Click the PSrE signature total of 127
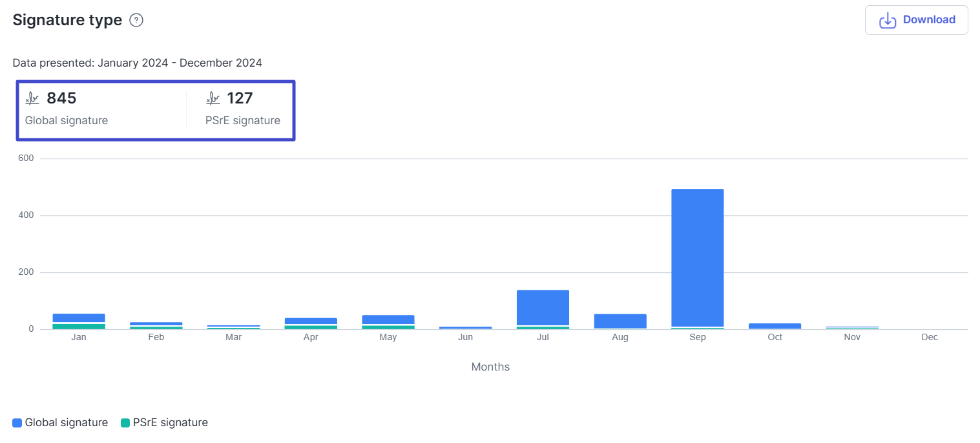This screenshot has width=980, height=443. pyautogui.click(x=240, y=98)
